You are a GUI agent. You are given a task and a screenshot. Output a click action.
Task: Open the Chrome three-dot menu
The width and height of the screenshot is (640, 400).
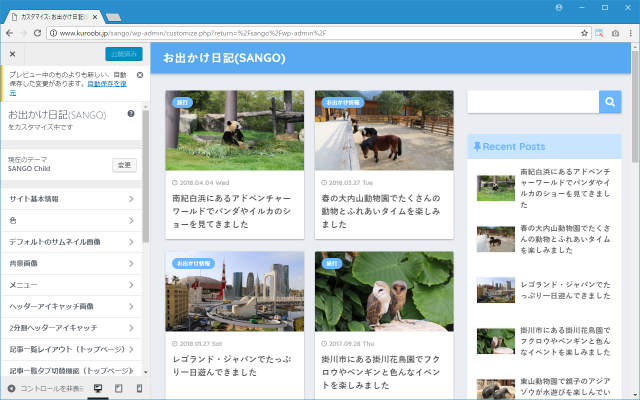pyautogui.click(x=628, y=33)
